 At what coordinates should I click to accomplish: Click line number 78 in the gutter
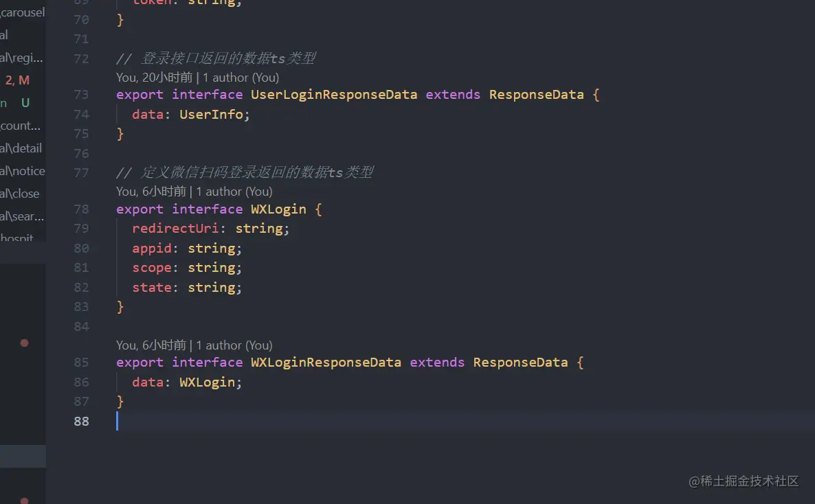[x=81, y=209]
